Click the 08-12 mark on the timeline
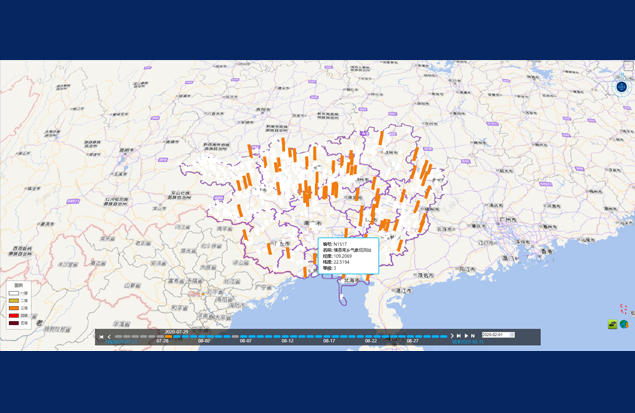This screenshot has height=413, width=635. 287,341
